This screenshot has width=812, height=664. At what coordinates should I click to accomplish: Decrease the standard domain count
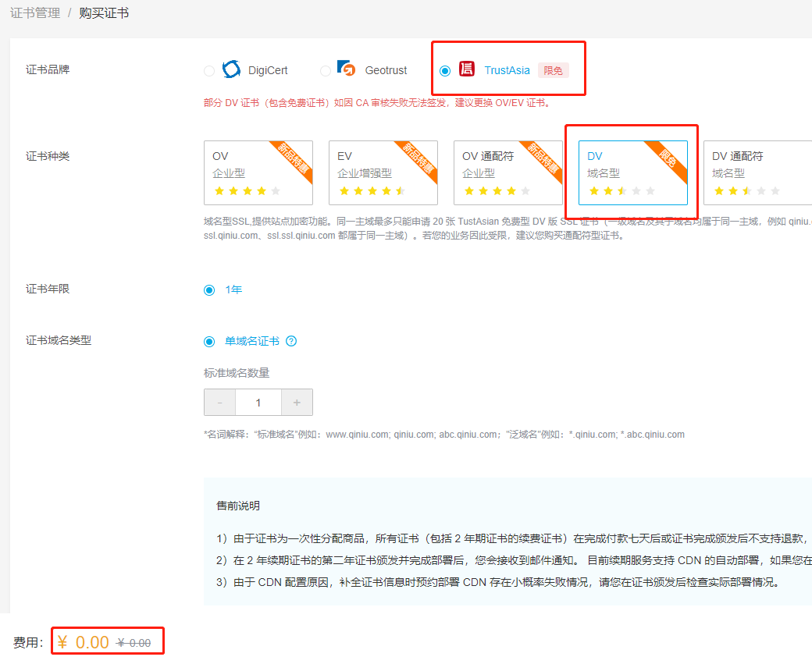(219, 402)
